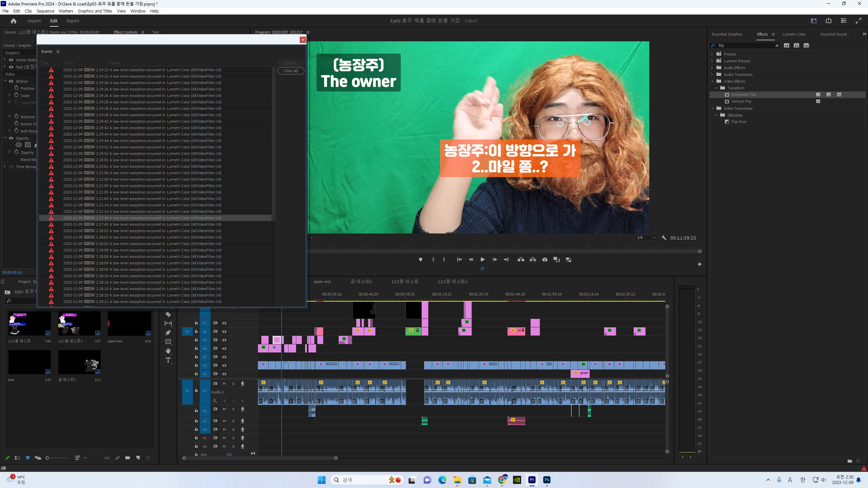Screen dimensions: 868x488
Task: Click the Go to In point icon
Action: click(x=459, y=260)
